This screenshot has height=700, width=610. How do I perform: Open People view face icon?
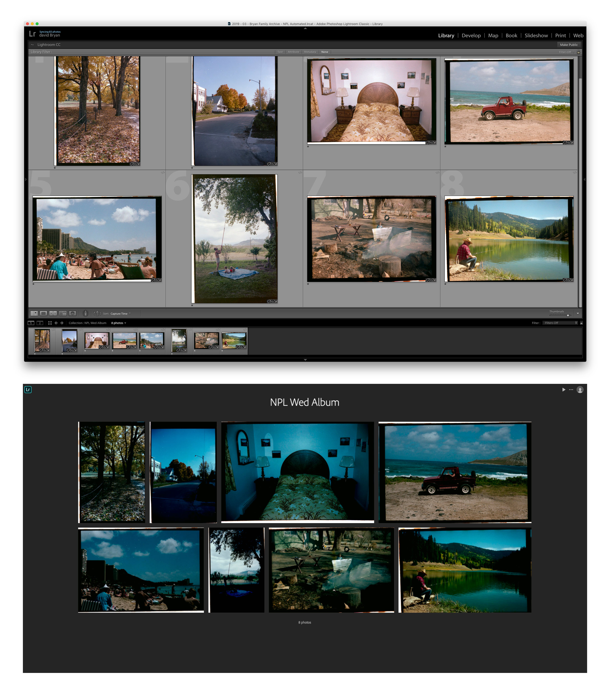pos(73,313)
